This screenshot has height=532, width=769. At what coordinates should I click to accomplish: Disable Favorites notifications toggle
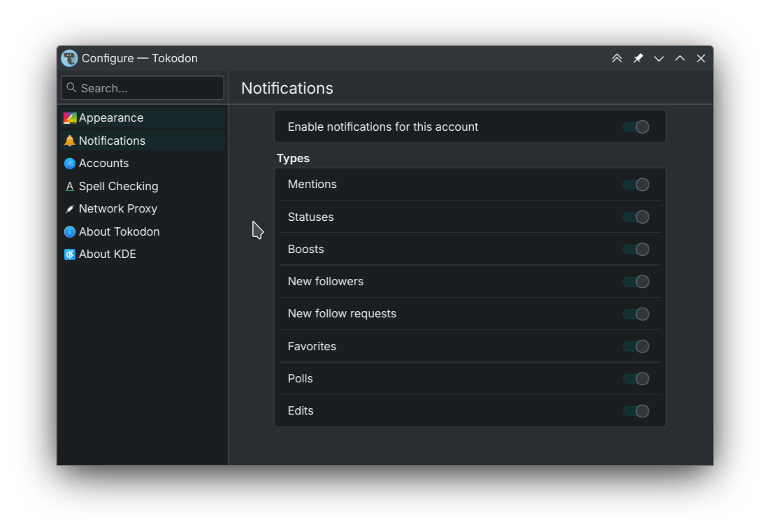click(x=636, y=346)
